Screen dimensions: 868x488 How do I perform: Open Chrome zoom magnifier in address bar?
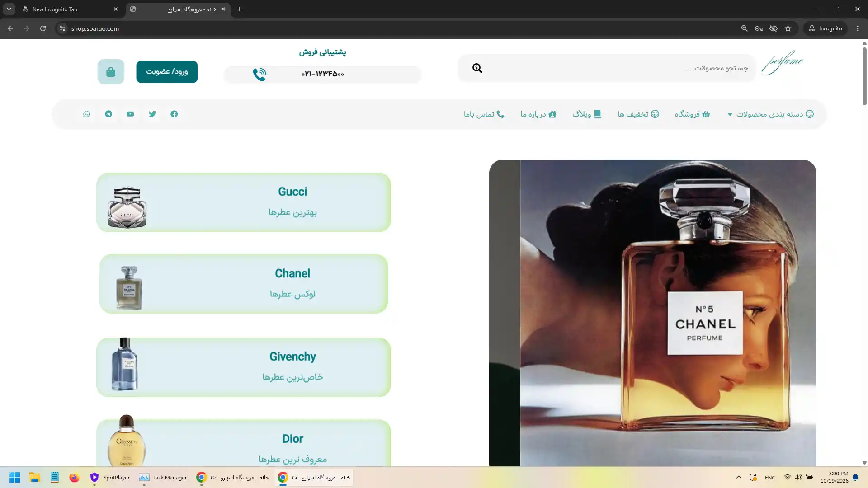[744, 28]
